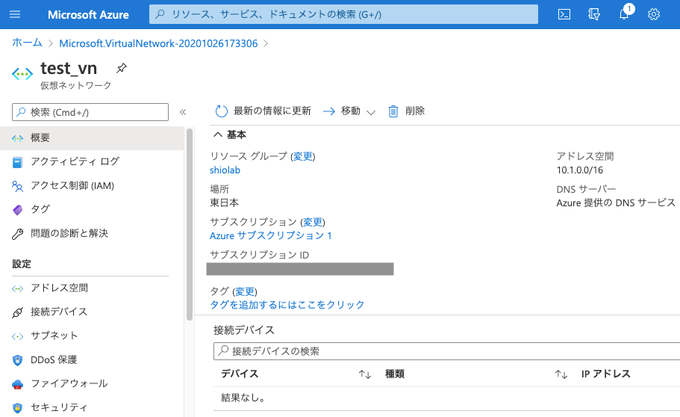The height and width of the screenshot is (417, 680).
Task: Click タグを追加するにはここをクリック
Action: tap(287, 305)
